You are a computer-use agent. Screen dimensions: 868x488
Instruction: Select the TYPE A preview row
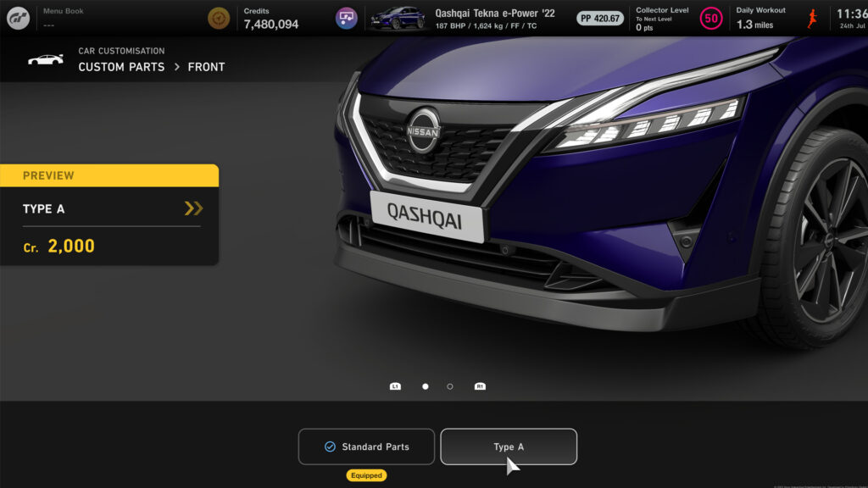[x=109, y=208]
